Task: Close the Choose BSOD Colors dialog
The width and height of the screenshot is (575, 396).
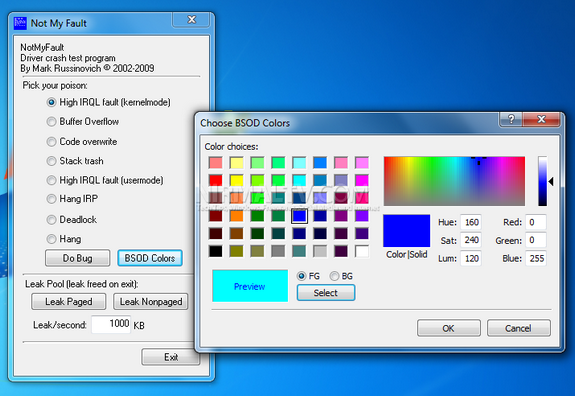Action: pos(541,119)
